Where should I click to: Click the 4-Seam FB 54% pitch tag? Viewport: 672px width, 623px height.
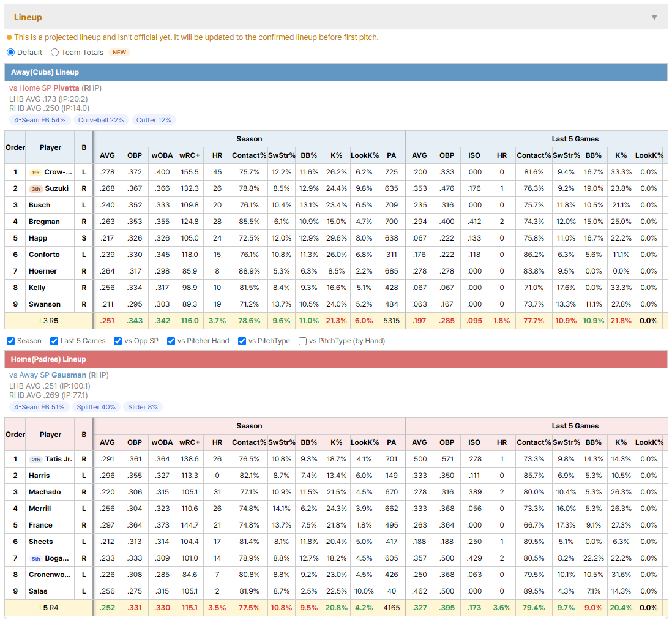coord(40,120)
